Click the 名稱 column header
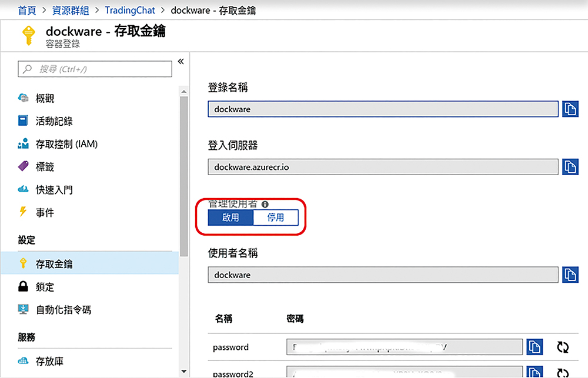588x378 pixels. 223,319
